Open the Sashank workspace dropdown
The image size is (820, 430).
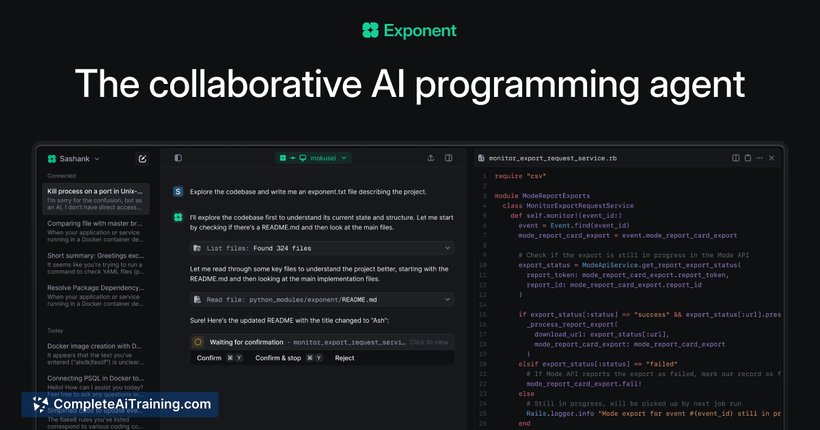click(x=74, y=159)
